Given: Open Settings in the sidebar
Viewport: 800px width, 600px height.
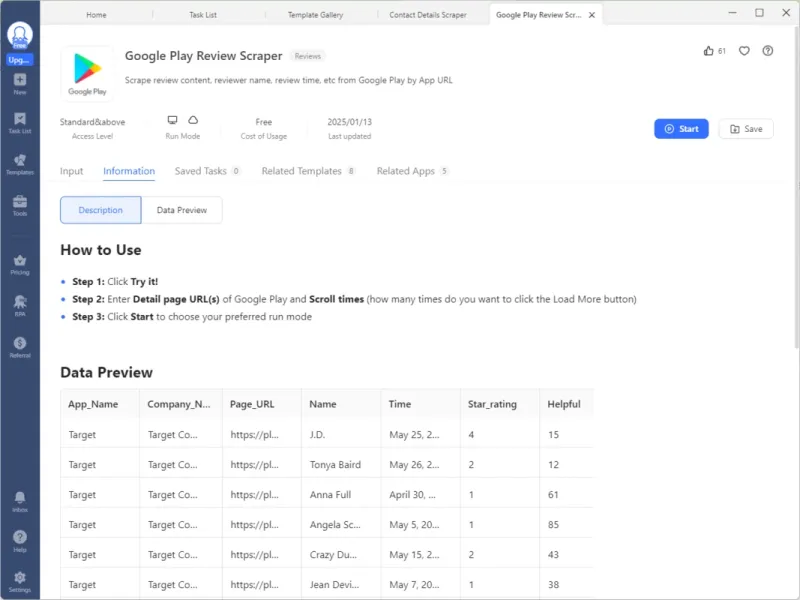Looking at the screenshot, I should pos(20,582).
